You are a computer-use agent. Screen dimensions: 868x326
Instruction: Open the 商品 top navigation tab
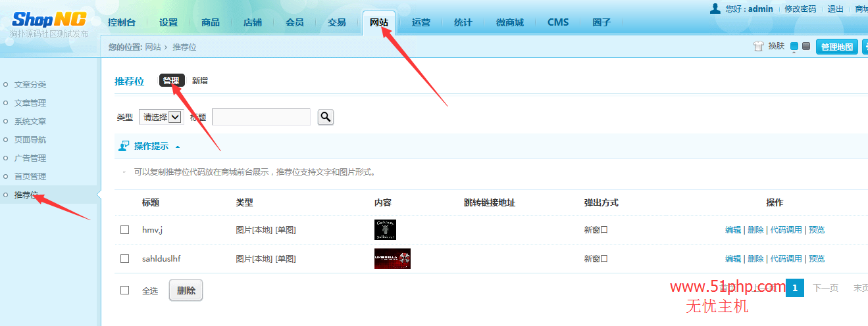tap(211, 22)
